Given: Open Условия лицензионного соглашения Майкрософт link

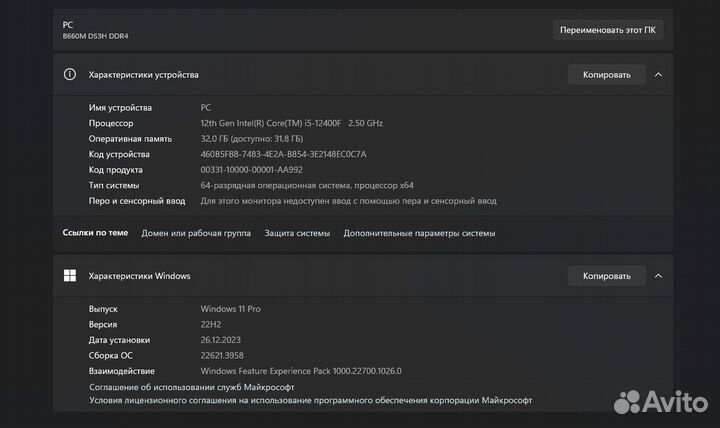Looking at the screenshot, I should (x=310, y=400).
